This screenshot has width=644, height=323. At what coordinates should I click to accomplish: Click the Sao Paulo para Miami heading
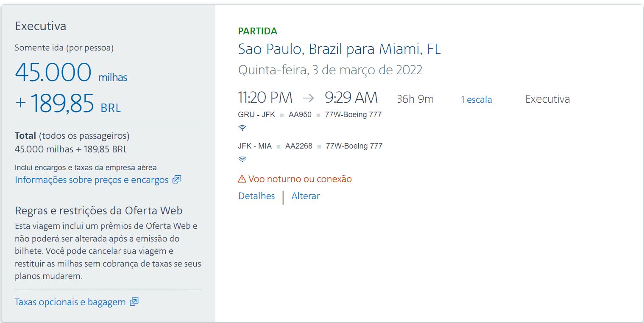[340, 49]
